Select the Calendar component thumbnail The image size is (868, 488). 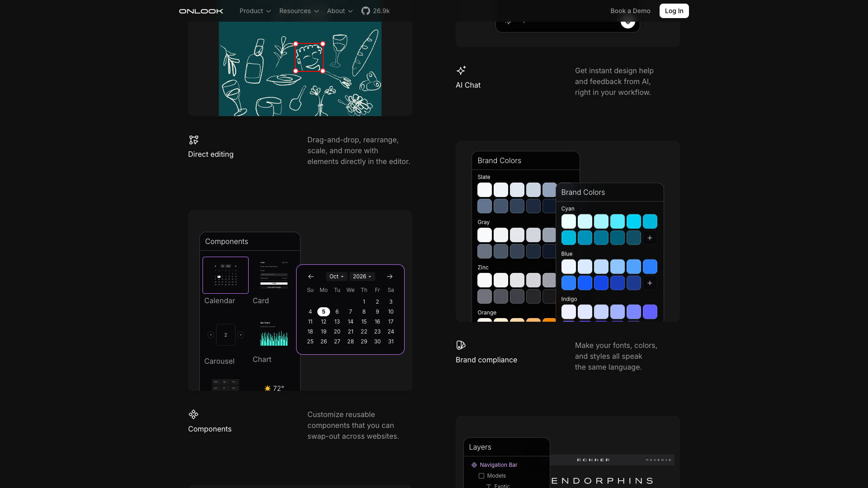[226, 275]
